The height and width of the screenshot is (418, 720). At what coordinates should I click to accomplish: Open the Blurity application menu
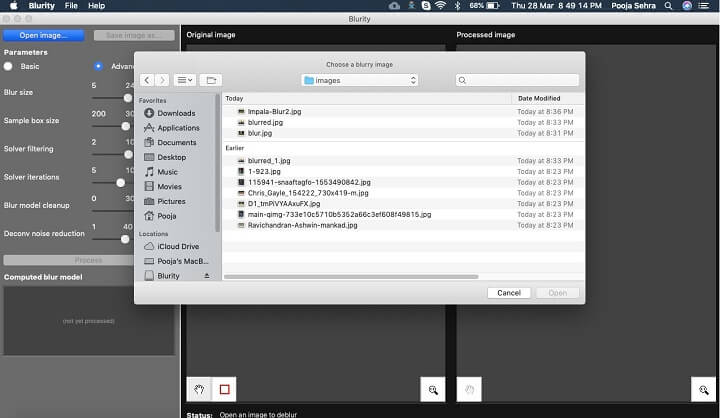click(x=41, y=6)
